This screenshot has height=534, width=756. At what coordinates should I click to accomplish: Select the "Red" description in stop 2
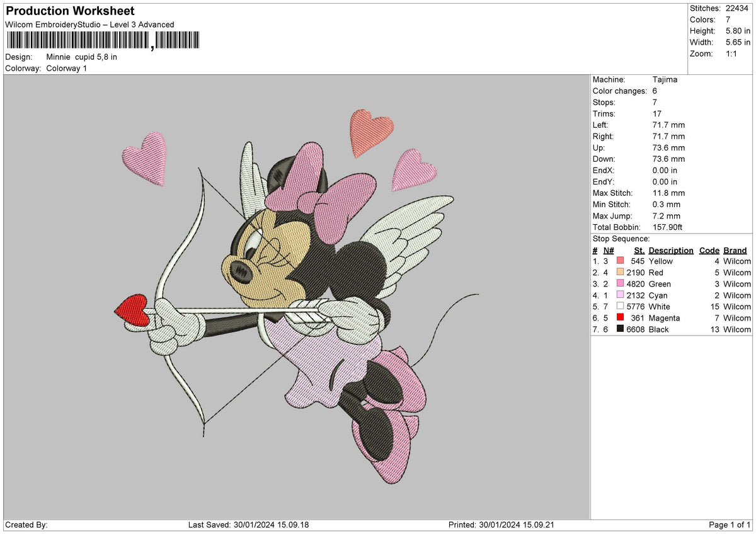pos(656,273)
